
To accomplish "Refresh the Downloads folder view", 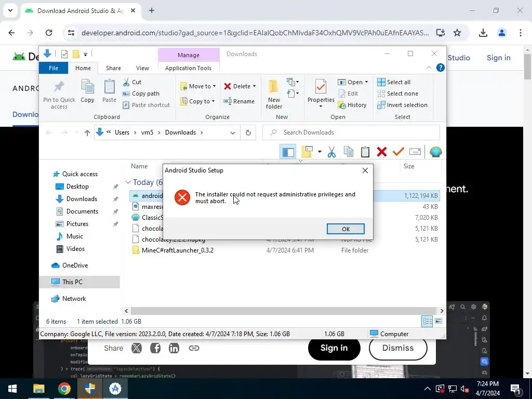I will click(x=248, y=132).
